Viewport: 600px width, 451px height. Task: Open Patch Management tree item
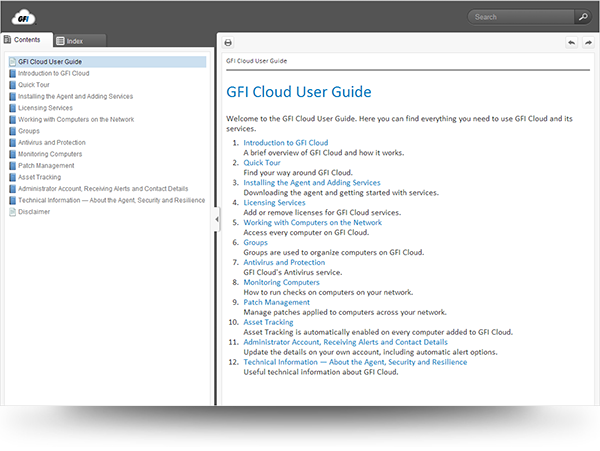click(46, 166)
